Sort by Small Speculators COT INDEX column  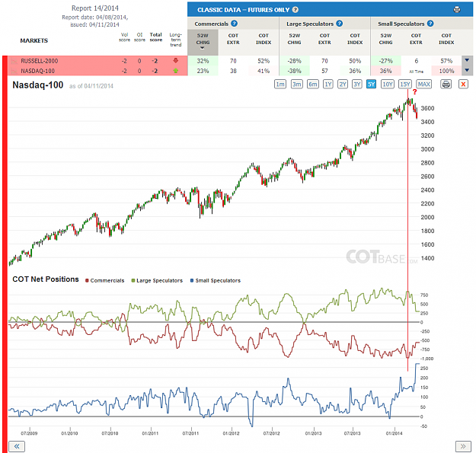tap(446, 39)
